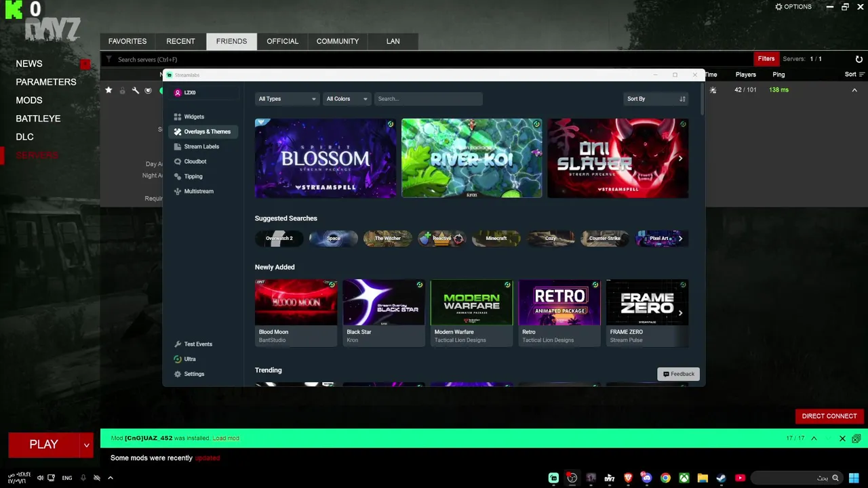Open the Blood Moon overlay thumbnail

click(x=296, y=302)
